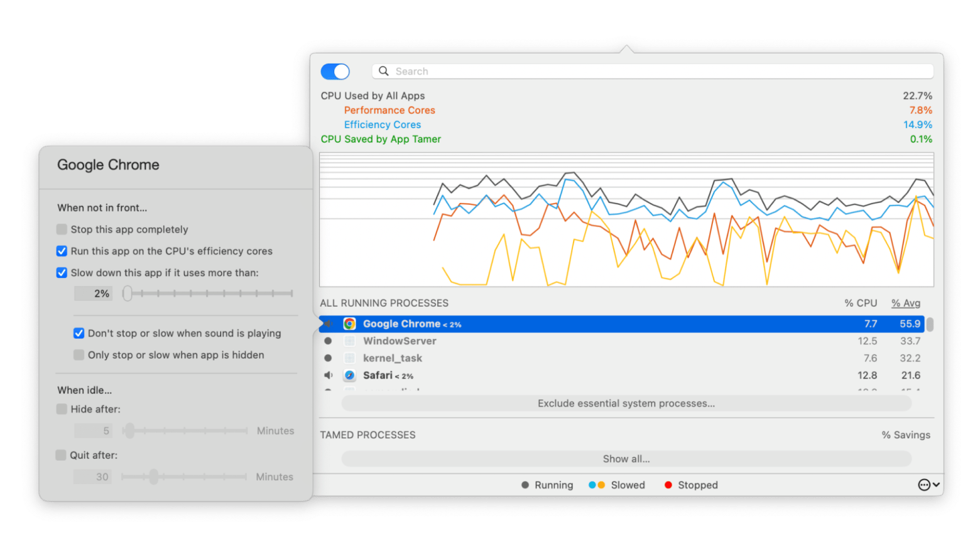Click the CPU usage limit slider handle
Viewport: 980px width, 552px height.
tap(128, 294)
